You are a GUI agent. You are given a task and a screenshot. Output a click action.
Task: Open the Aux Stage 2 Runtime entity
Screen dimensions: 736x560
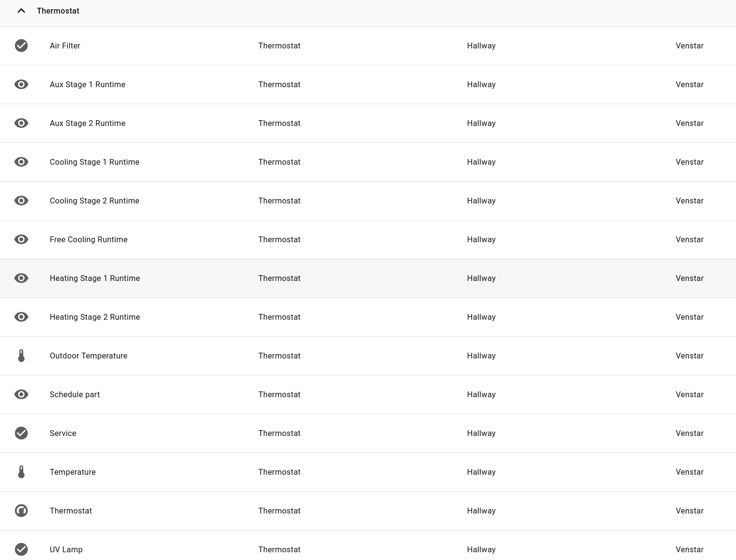click(x=88, y=123)
